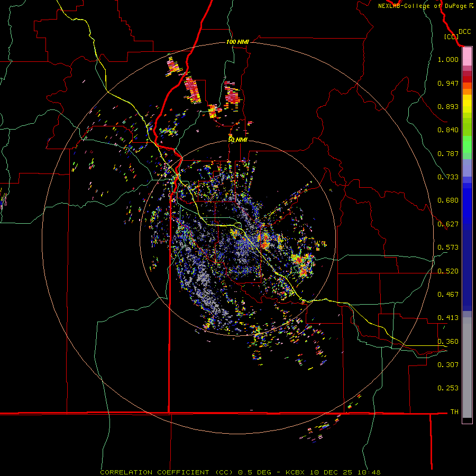Click the 100 NMI range ring label

point(237,42)
